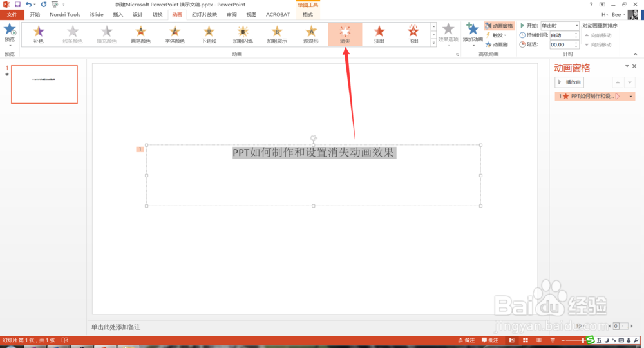This screenshot has width=644, height=348.
Task: Click the Redo icon in quick access toolbar
Action: tap(44, 4)
